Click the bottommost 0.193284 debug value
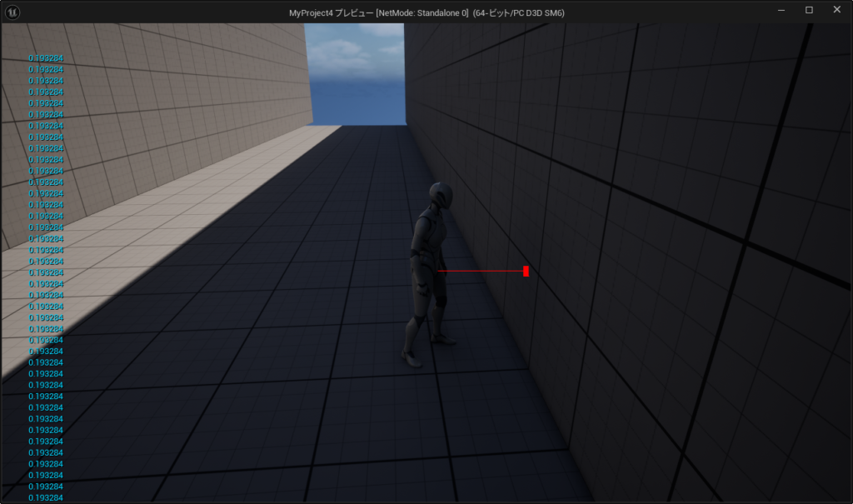 pyautogui.click(x=46, y=497)
